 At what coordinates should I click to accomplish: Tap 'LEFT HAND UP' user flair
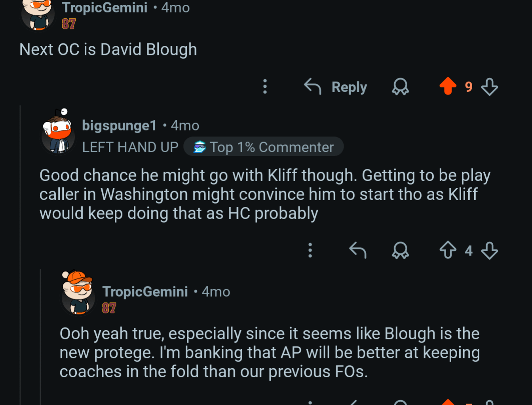(x=130, y=147)
